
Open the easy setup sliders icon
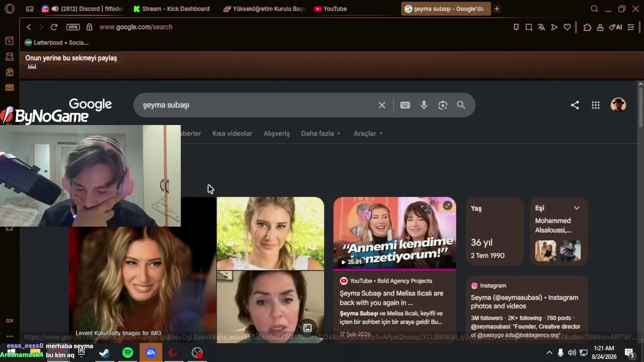pyautogui.click(x=631, y=27)
